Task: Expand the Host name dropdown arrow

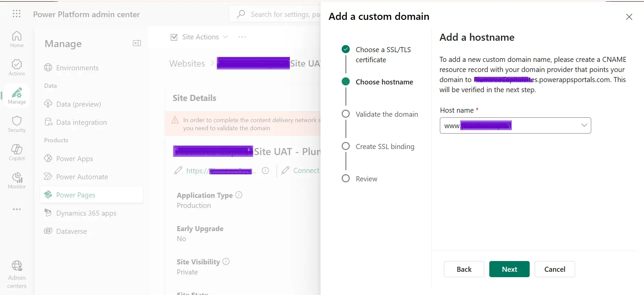Action: (x=584, y=125)
